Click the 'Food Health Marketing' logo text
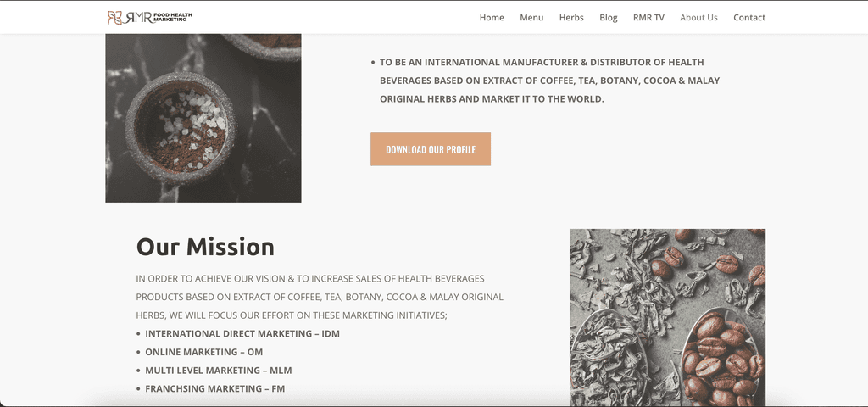This screenshot has height=407, width=868. [173, 18]
